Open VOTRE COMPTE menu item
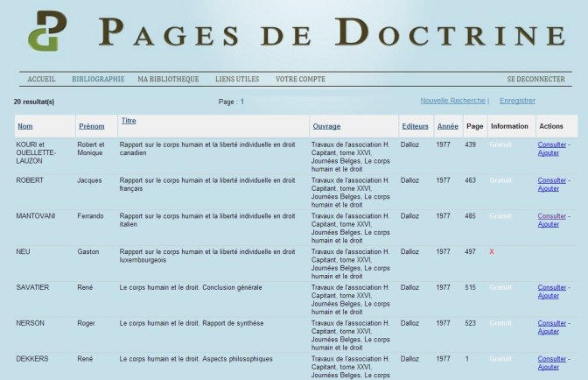 point(300,79)
